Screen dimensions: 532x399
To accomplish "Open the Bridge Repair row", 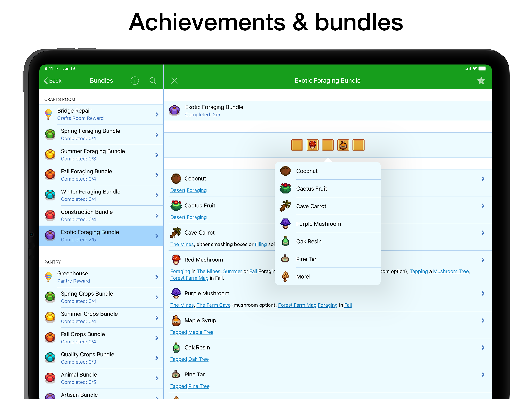I will point(101,114).
